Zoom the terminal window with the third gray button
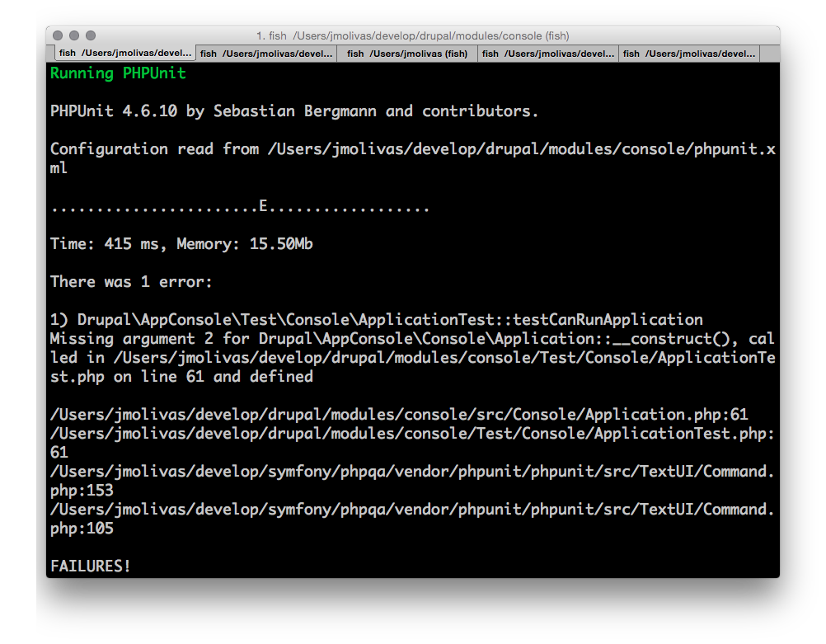 click(91, 35)
